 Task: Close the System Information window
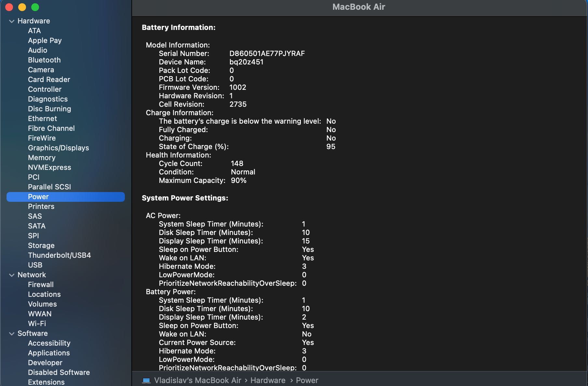click(9, 7)
